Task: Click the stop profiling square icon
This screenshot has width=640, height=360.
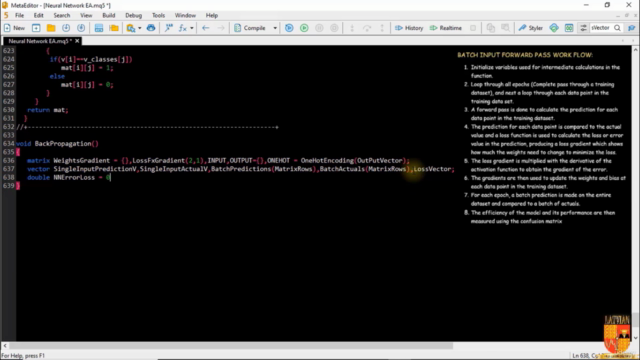Action: (473, 28)
